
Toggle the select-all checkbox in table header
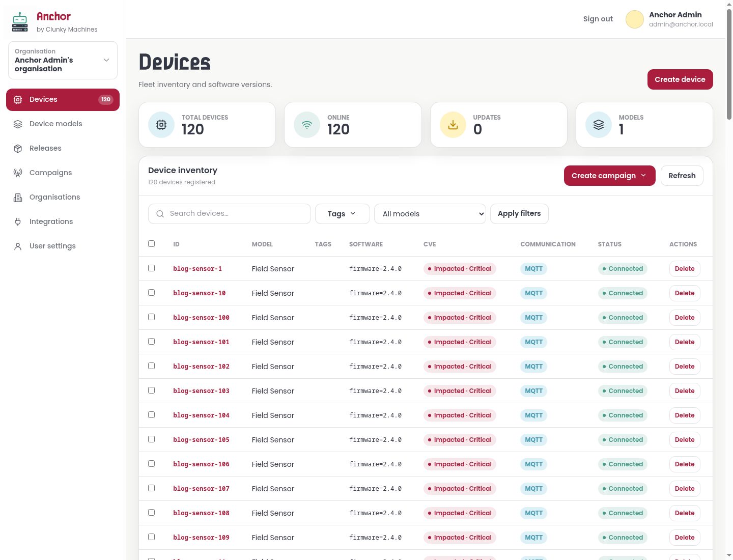coord(151,244)
